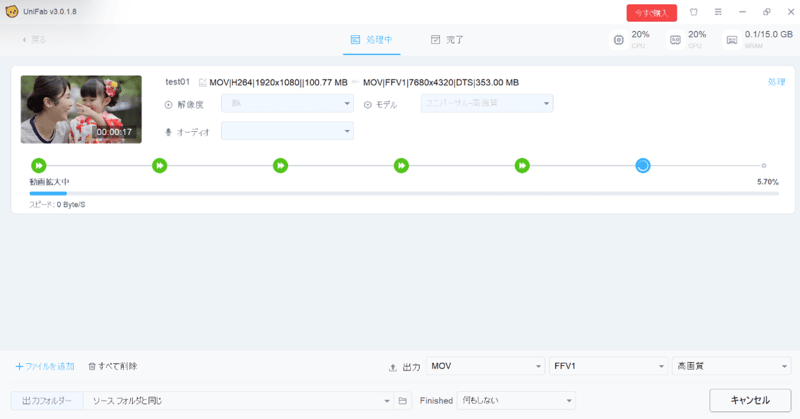The width and height of the screenshot is (800, 419).
Task: Expand the Finished action 何もしない dropdown
Action: click(516, 400)
